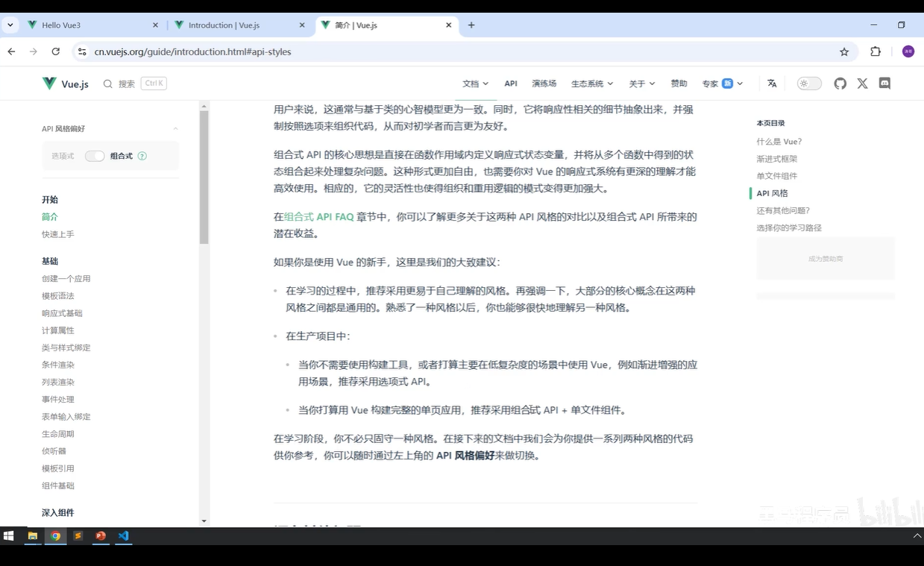Open the tab search dropdown arrow
The width and height of the screenshot is (924, 566).
pos(10,25)
